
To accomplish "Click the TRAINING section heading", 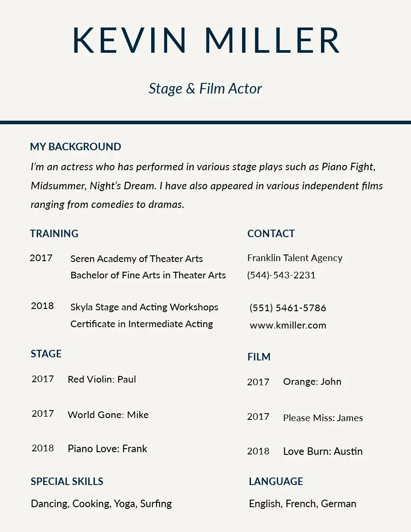I will tap(54, 234).
